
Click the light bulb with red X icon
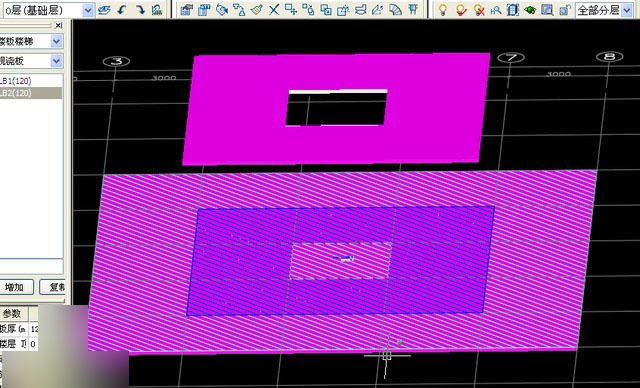click(x=479, y=9)
